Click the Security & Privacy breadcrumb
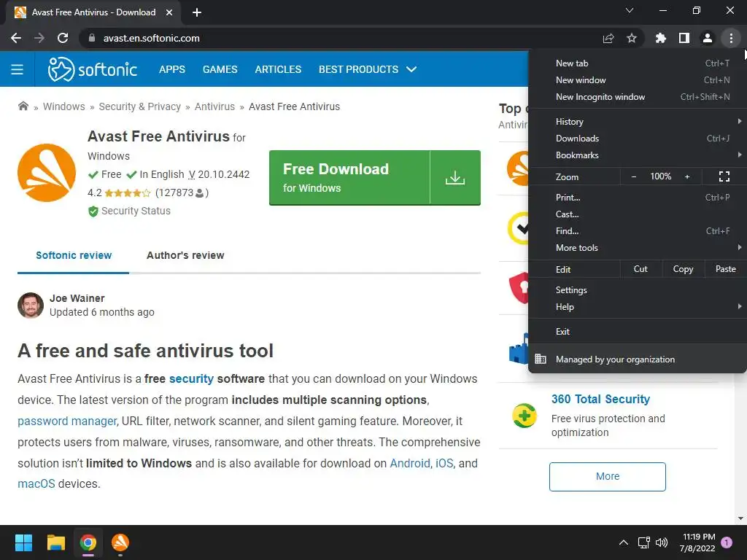Viewport: 747px width, 560px height. pos(139,106)
